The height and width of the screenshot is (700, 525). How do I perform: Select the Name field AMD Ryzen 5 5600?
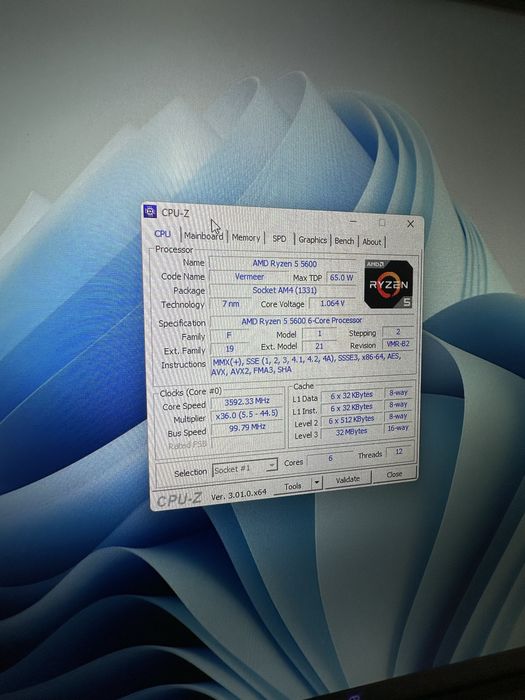284,263
